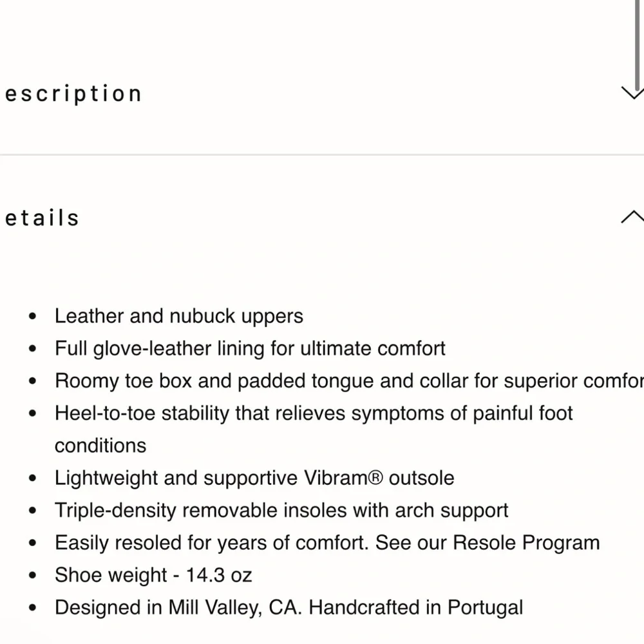The height and width of the screenshot is (644, 644).
Task: Select the Details accordion heading
Action: pos(41,218)
